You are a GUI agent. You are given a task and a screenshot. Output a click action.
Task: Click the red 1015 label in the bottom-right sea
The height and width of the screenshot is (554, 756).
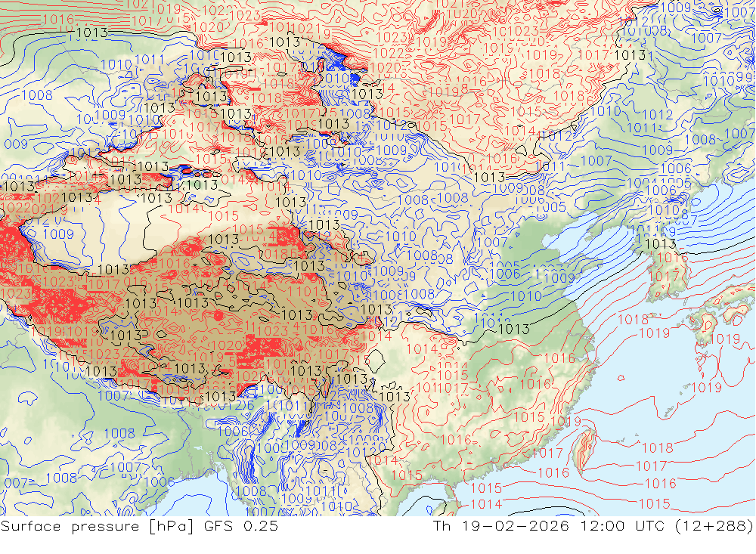click(654, 504)
